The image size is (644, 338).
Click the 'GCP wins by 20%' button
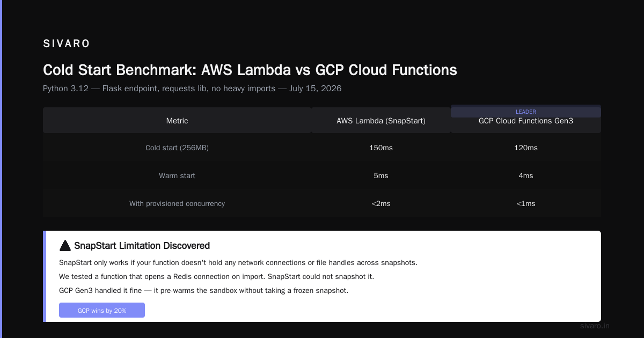(x=102, y=310)
